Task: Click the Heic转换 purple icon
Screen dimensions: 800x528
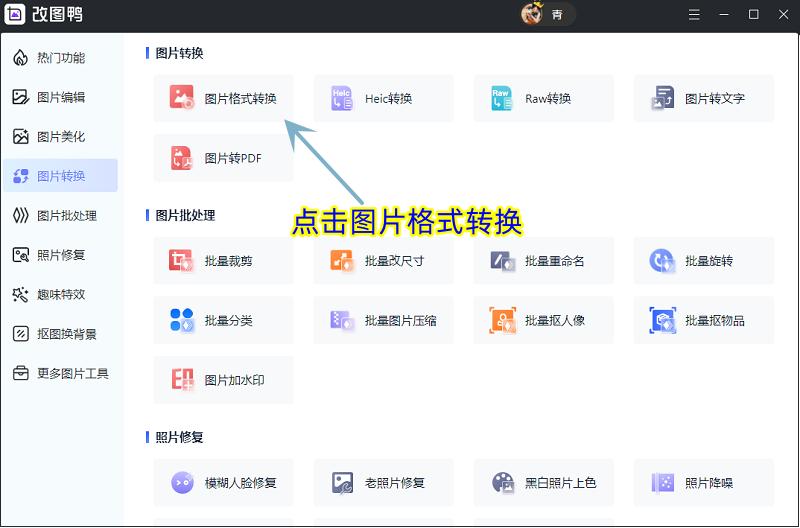Action: click(x=342, y=98)
